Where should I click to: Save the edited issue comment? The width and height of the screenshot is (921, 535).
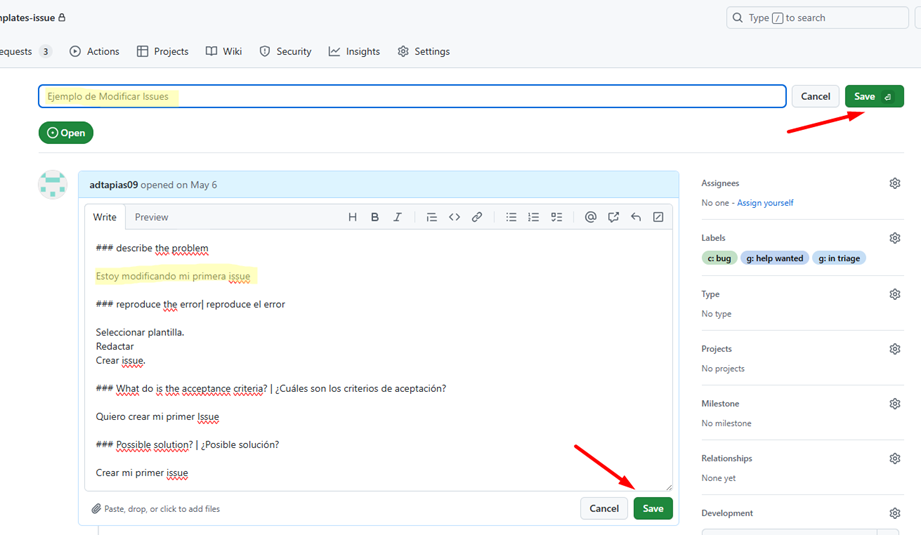click(653, 508)
